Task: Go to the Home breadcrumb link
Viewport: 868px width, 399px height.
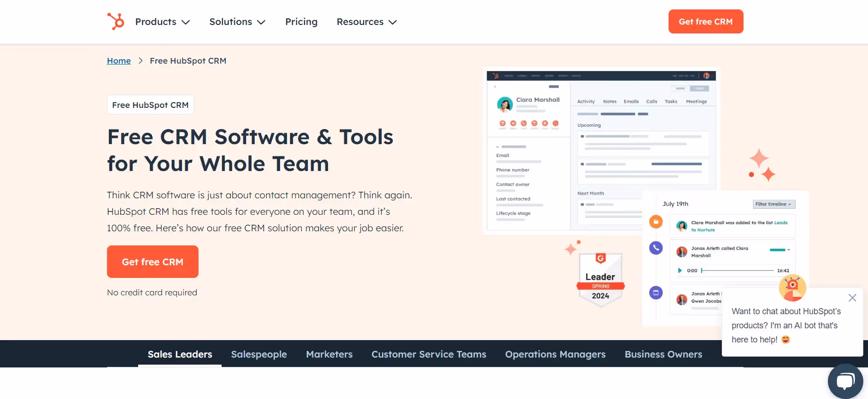Action: tap(119, 61)
